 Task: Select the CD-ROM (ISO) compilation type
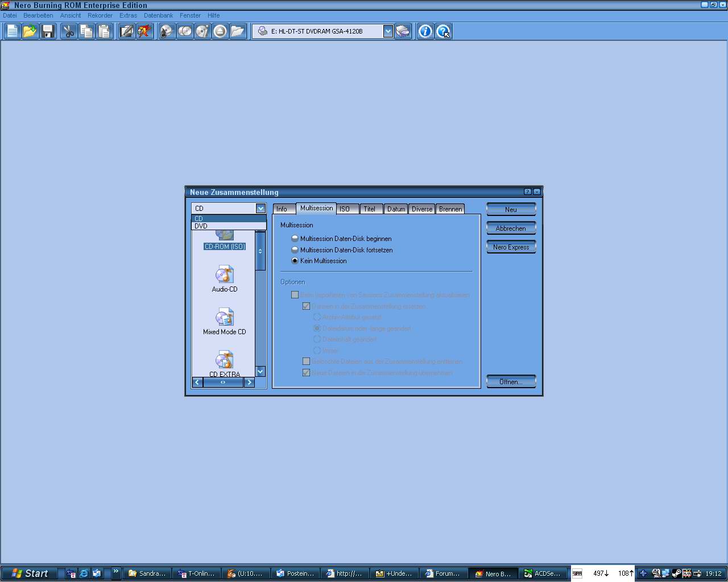[x=225, y=240]
